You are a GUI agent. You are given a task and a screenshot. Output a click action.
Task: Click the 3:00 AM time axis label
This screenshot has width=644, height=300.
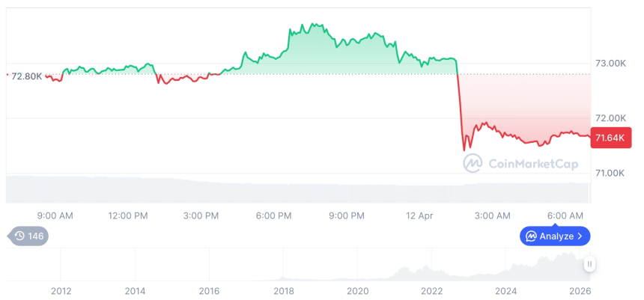493,216
